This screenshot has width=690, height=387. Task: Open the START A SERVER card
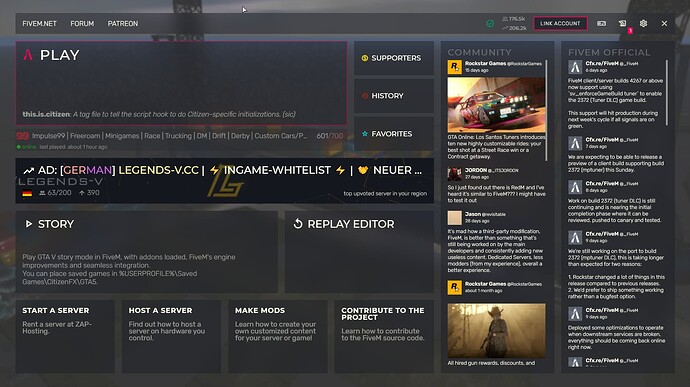coord(65,336)
